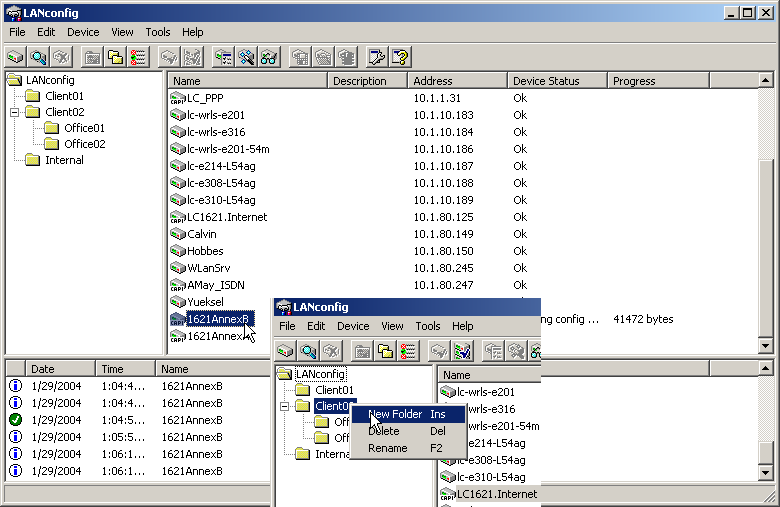
Task: Select Rename in the context menu
Action: [388, 448]
